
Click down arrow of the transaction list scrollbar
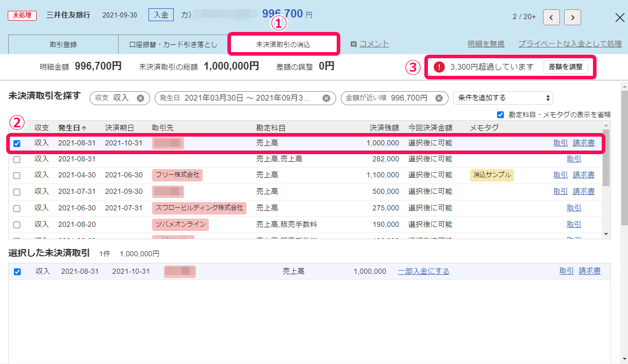coord(606,235)
